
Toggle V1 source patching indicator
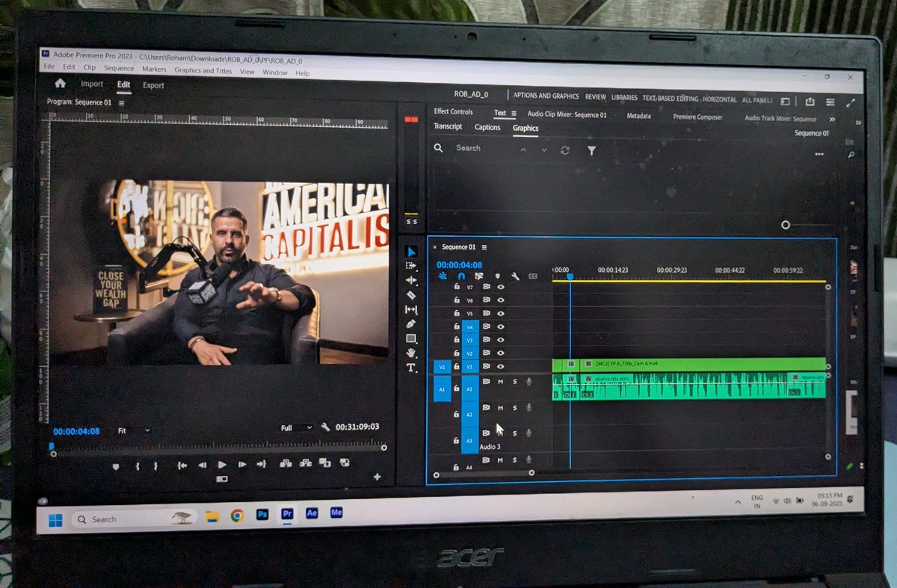point(442,367)
